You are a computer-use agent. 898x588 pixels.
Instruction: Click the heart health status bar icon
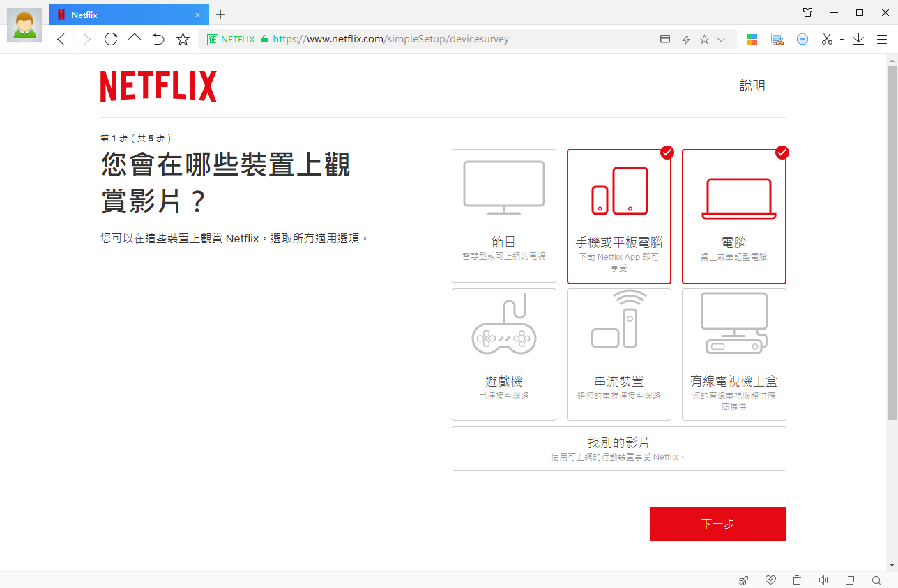(x=770, y=580)
